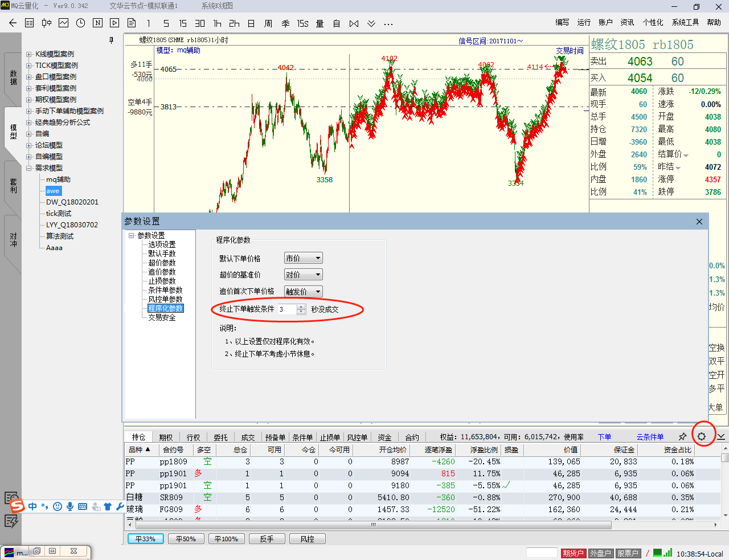The width and height of the screenshot is (729, 560).
Task: Click the clock icon in the toolbar
Action: 80,23
